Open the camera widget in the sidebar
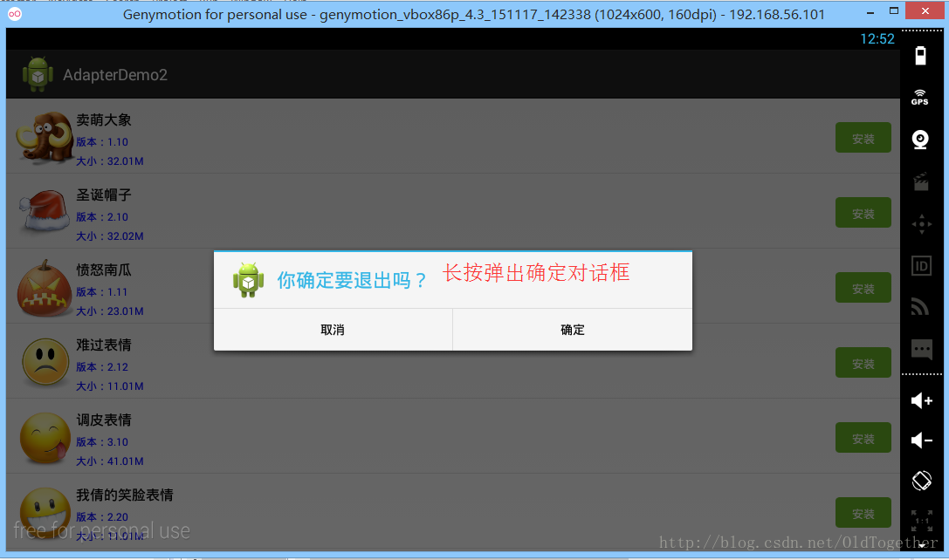 [920, 140]
